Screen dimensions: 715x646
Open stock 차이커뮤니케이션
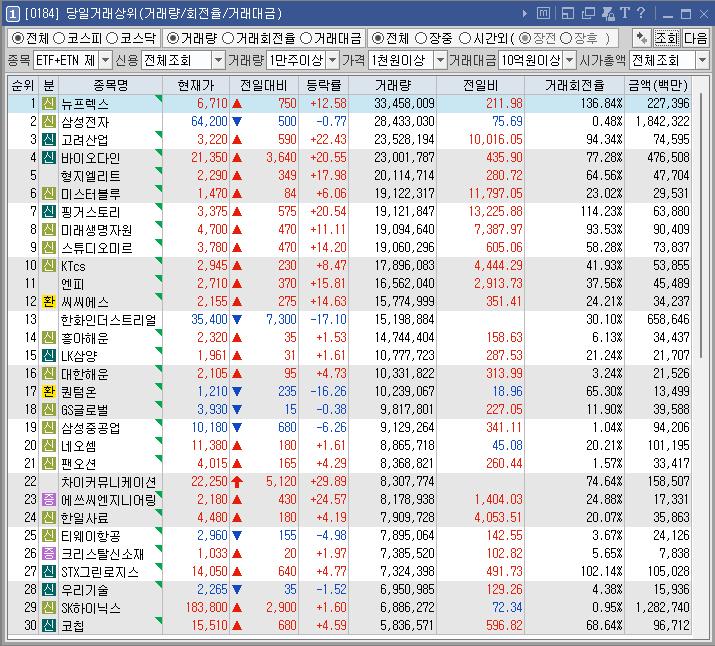pyautogui.click(x=109, y=481)
